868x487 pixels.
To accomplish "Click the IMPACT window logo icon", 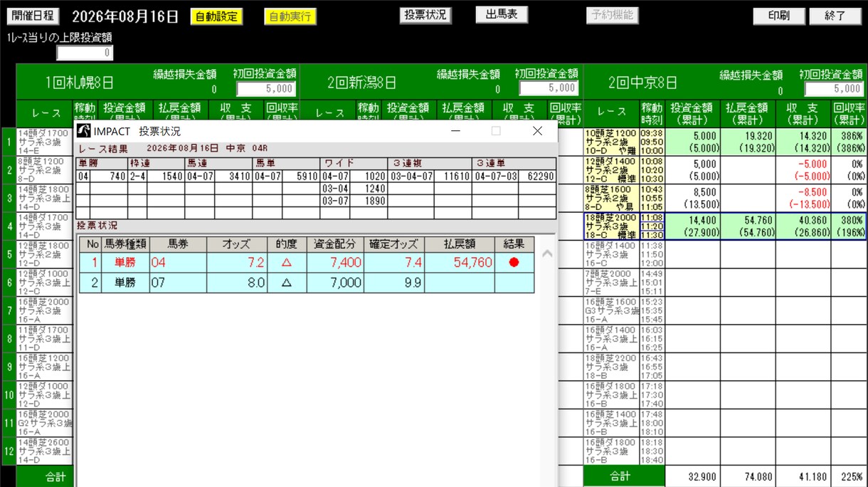I will tap(84, 131).
